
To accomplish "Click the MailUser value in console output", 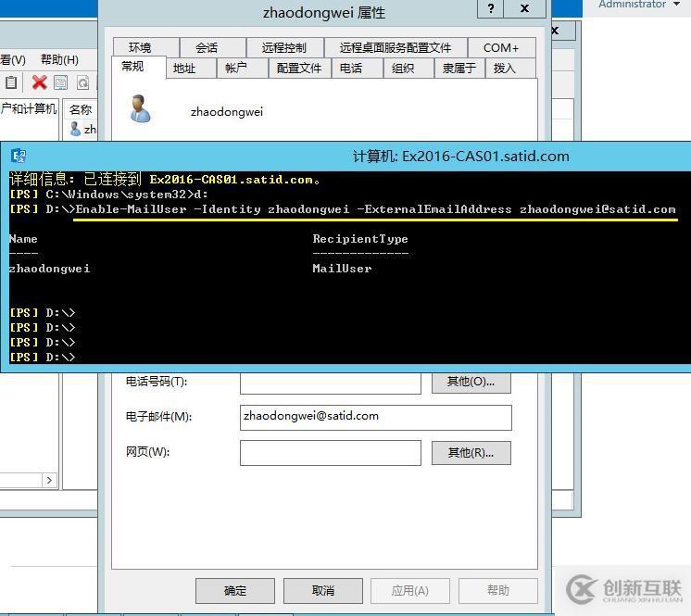I will pos(342,269).
